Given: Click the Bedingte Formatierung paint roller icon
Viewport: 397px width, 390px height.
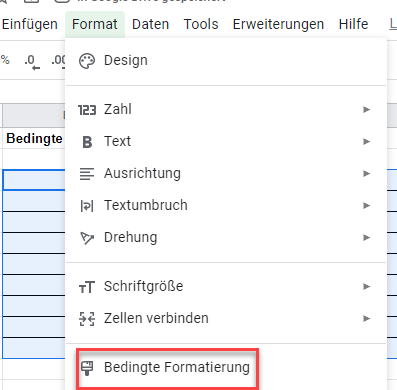Looking at the screenshot, I should pos(87,368).
